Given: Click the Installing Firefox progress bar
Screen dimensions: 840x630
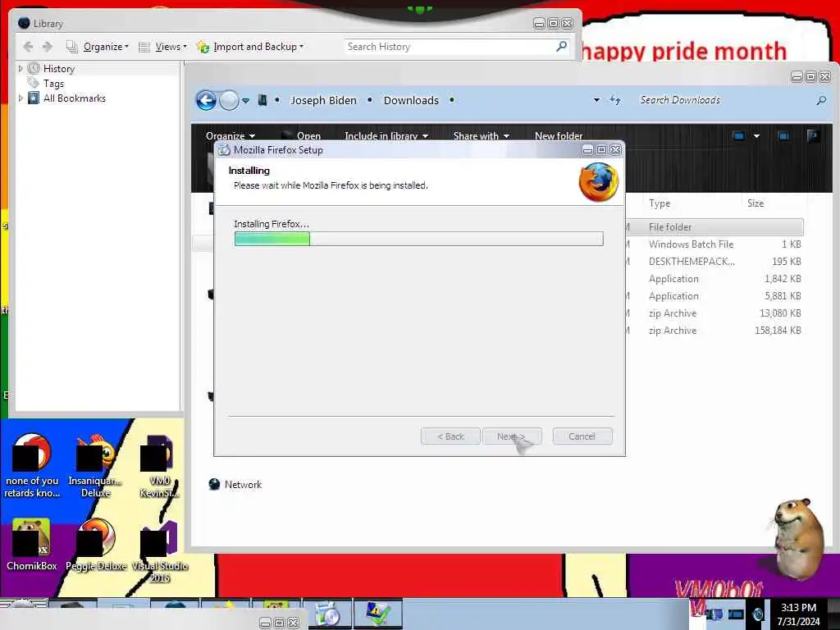Looking at the screenshot, I should 419,239.
